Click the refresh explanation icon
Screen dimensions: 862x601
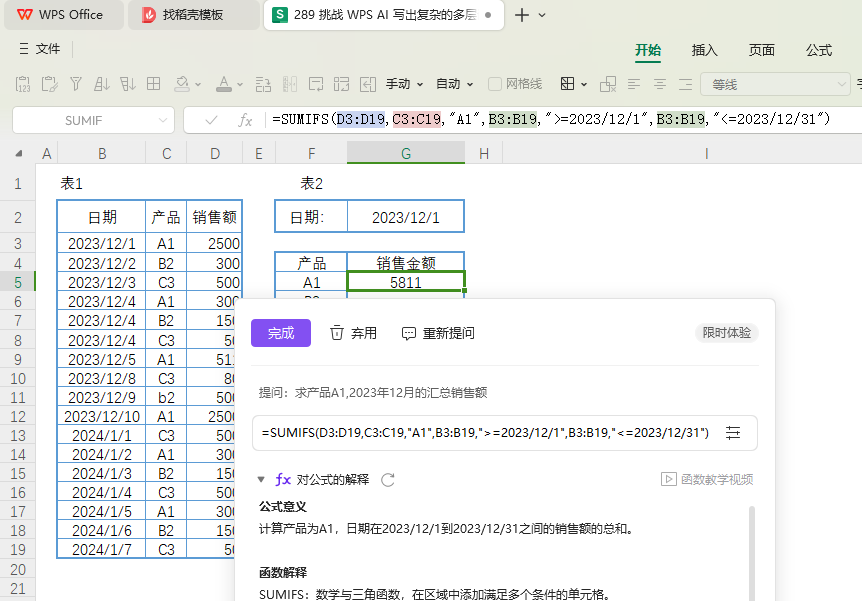click(x=388, y=479)
